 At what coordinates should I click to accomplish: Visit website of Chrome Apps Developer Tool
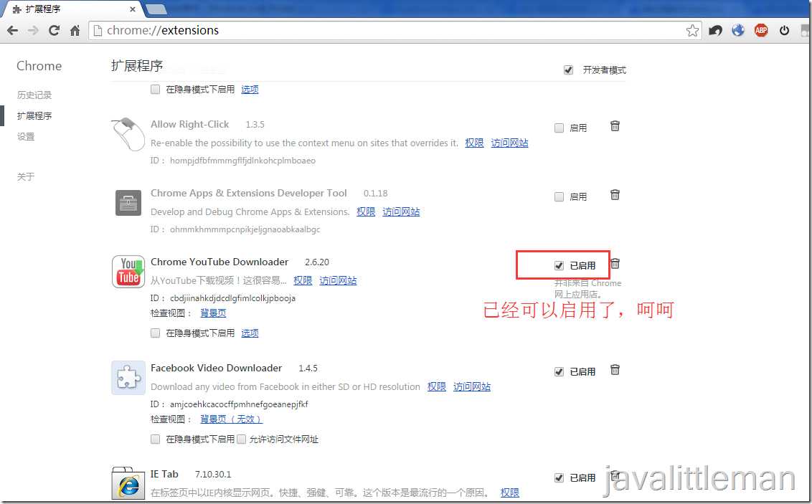pyautogui.click(x=401, y=211)
